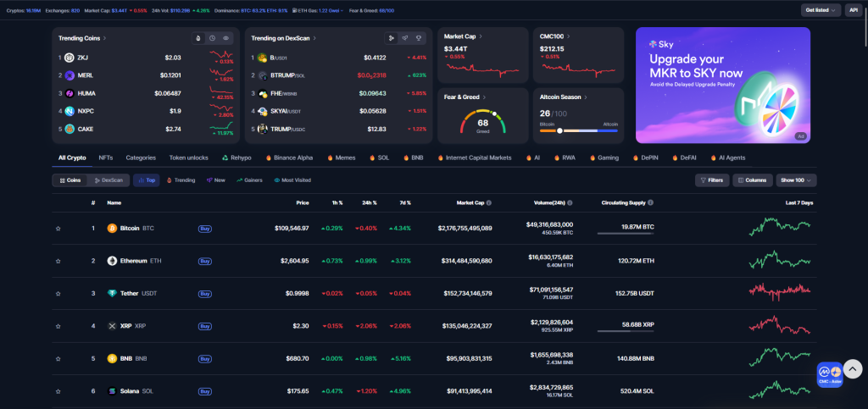Switch the view toggle to DexScan
The width and height of the screenshot is (868, 409).
[x=108, y=180]
